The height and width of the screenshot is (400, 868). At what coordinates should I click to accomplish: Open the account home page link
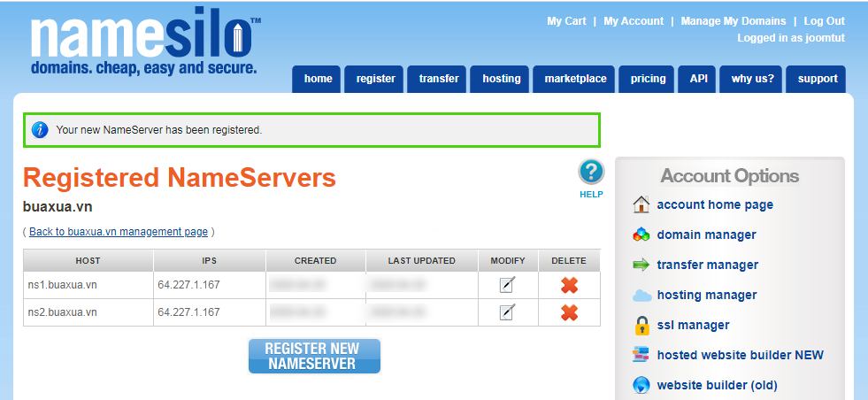[715, 204]
